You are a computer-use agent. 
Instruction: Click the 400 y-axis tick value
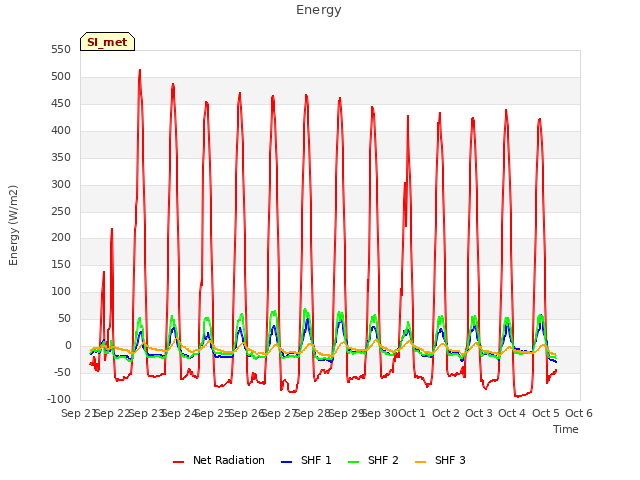tap(61, 131)
